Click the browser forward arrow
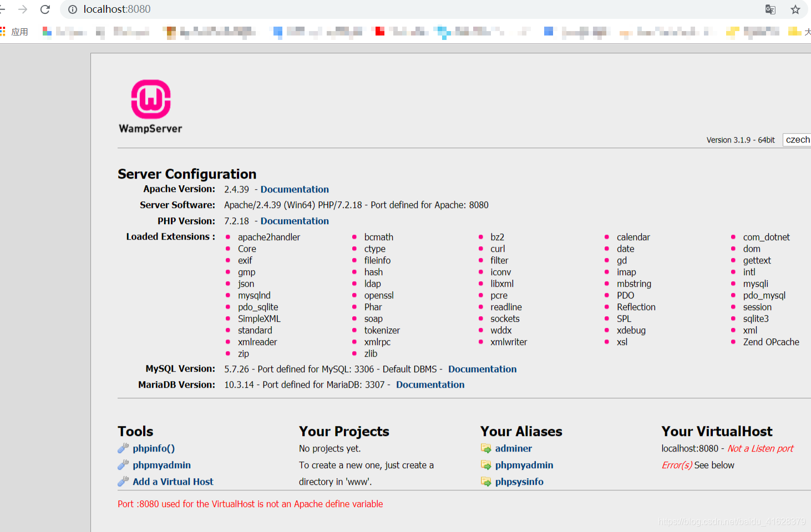The image size is (811, 532). 23,9
